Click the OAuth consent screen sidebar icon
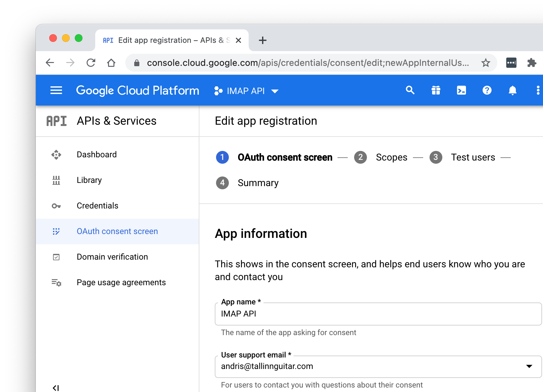This screenshot has width=543, height=392. click(x=56, y=231)
